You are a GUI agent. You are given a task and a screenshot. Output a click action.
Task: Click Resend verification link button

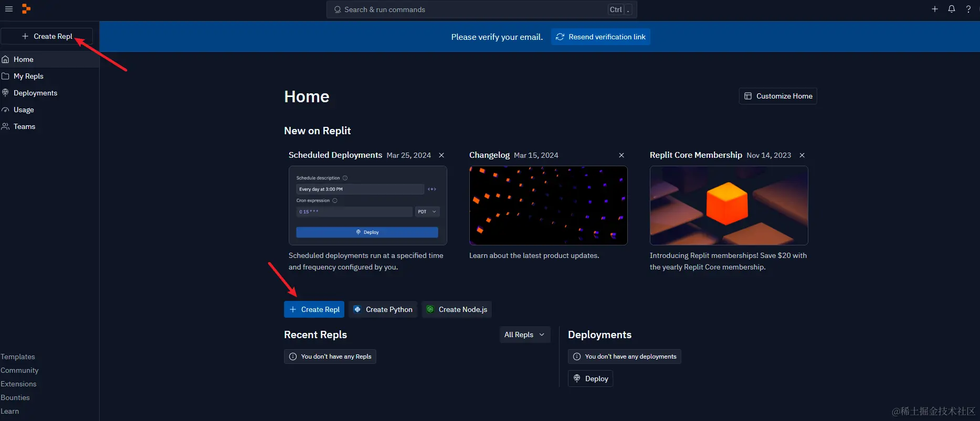(600, 37)
